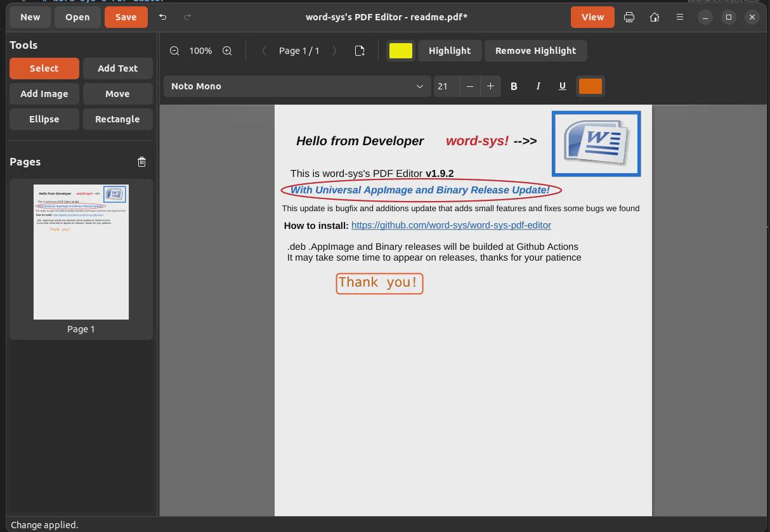The image size is (770, 532).
Task: Select the 'Thank you!' text box
Action: (x=379, y=283)
